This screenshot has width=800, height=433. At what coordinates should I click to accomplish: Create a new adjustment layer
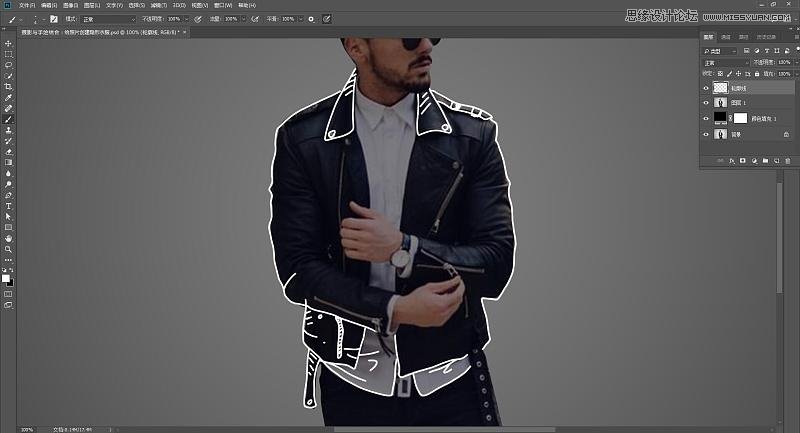click(754, 161)
